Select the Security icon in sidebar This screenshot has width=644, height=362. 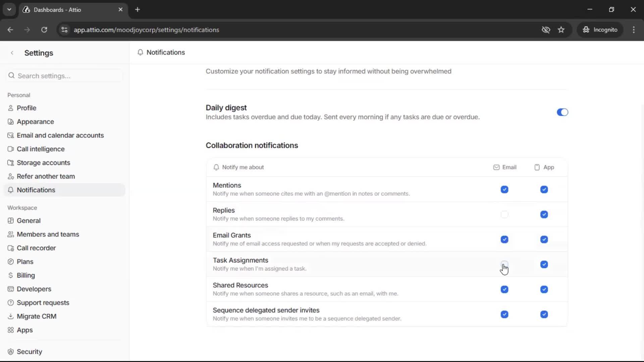click(11, 351)
